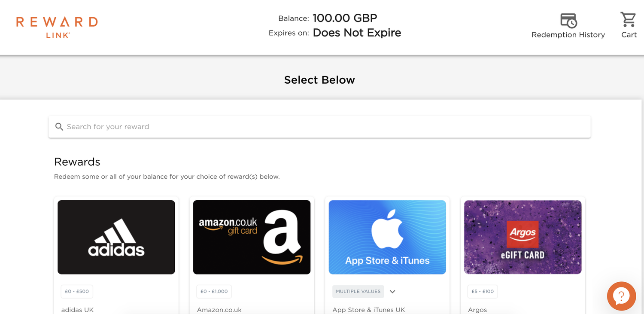Select the adidas gift card image
644x314 pixels.
click(x=116, y=237)
